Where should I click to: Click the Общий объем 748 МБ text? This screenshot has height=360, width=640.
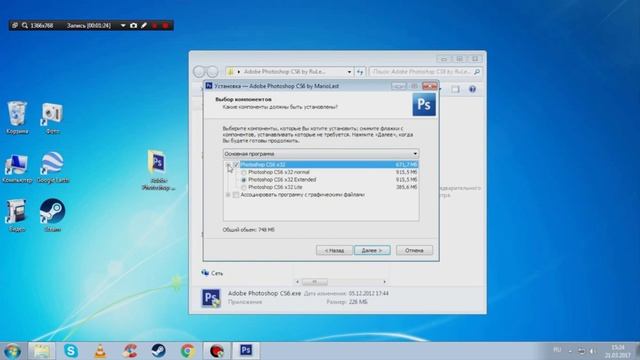click(249, 230)
